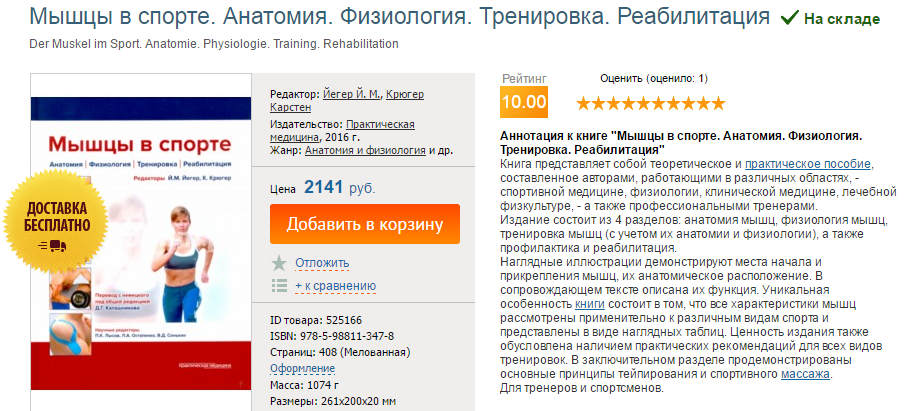Viewport: 912px width, 411px height.
Task: Rate the book with the first star
Action: click(x=584, y=102)
